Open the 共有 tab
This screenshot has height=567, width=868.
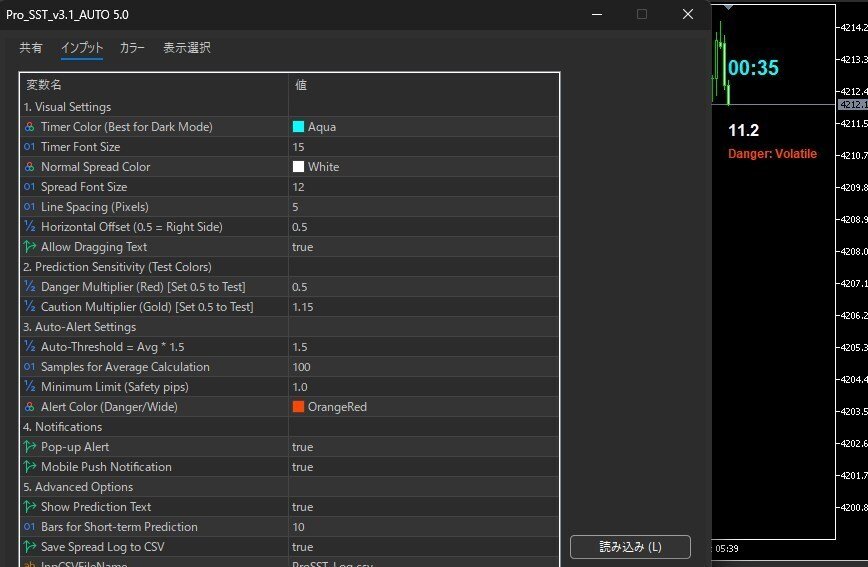coord(31,48)
